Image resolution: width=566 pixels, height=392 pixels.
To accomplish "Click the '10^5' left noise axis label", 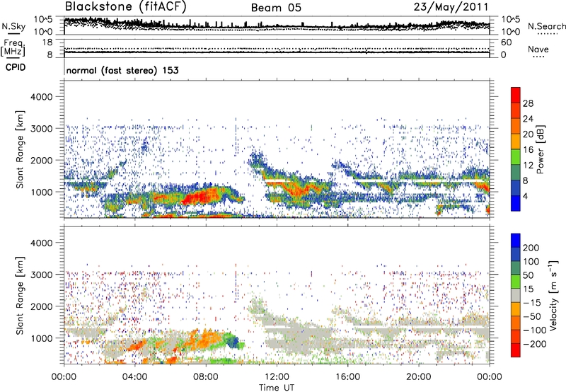I will pyautogui.click(x=44, y=19).
